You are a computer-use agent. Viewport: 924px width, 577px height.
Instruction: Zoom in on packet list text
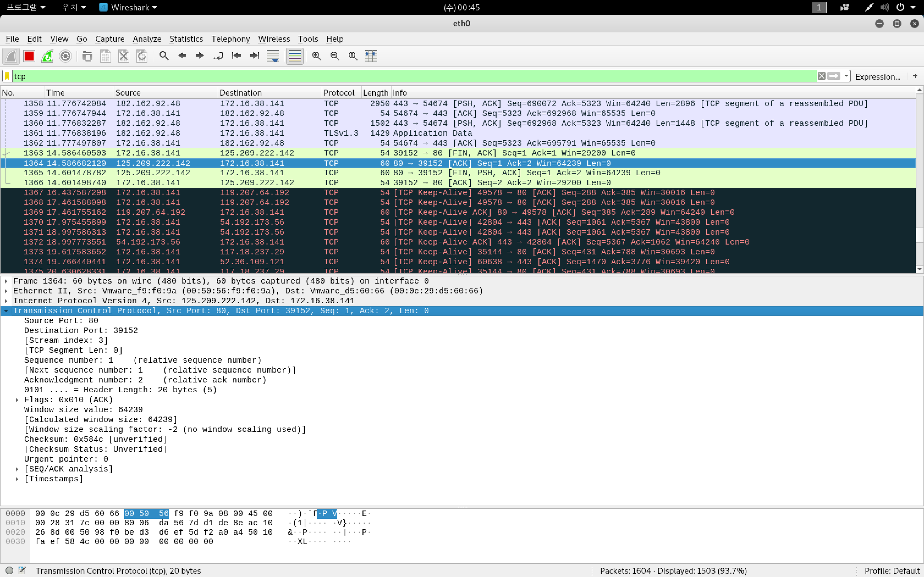(x=317, y=56)
